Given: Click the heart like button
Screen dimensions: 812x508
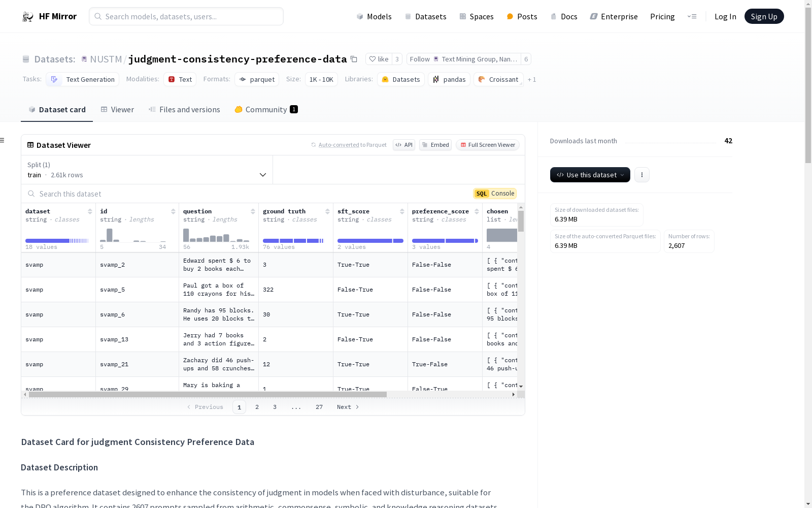Looking at the screenshot, I should click(379, 59).
